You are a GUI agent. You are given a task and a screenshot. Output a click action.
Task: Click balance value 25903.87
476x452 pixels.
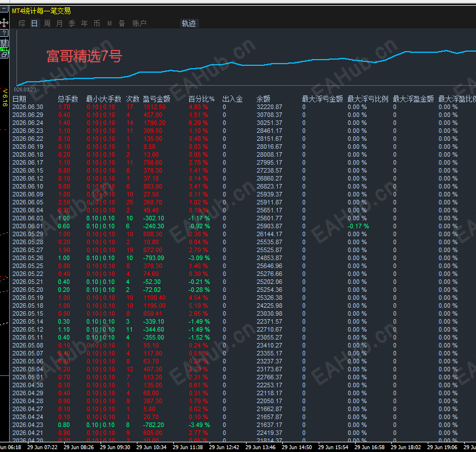pos(269,226)
